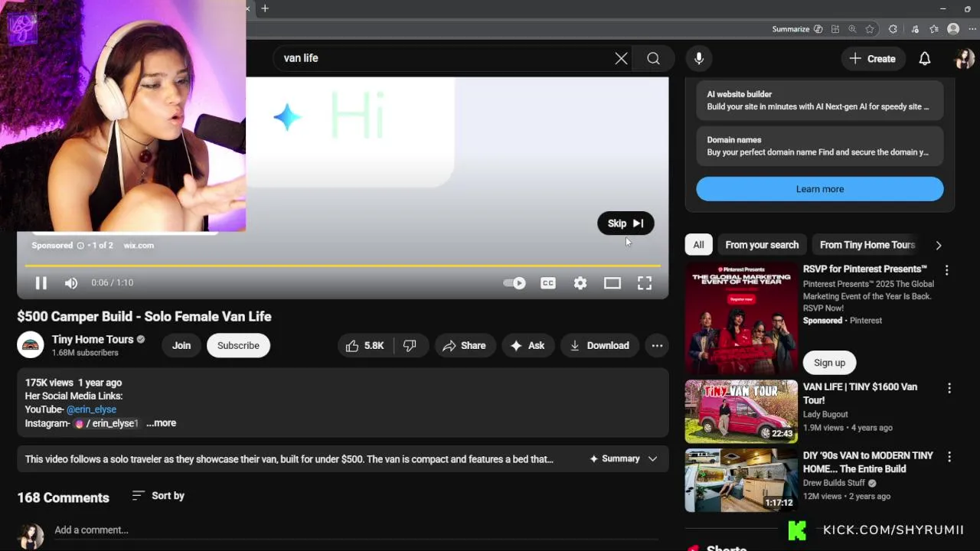Download the video

(x=599, y=346)
